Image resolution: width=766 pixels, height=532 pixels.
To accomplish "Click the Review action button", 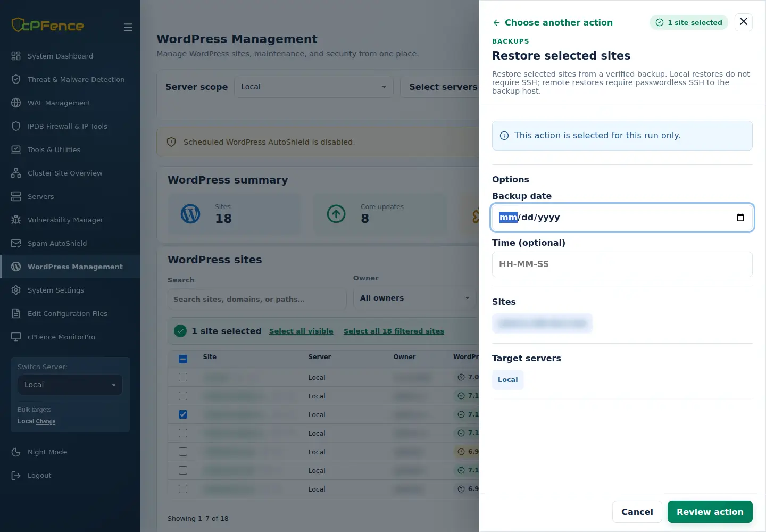I will [x=710, y=512].
